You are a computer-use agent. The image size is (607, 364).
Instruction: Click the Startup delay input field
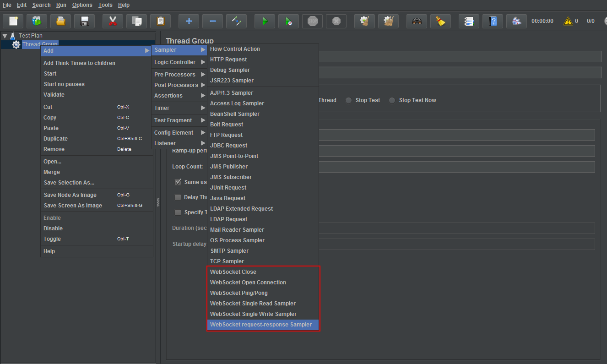tap(457, 244)
